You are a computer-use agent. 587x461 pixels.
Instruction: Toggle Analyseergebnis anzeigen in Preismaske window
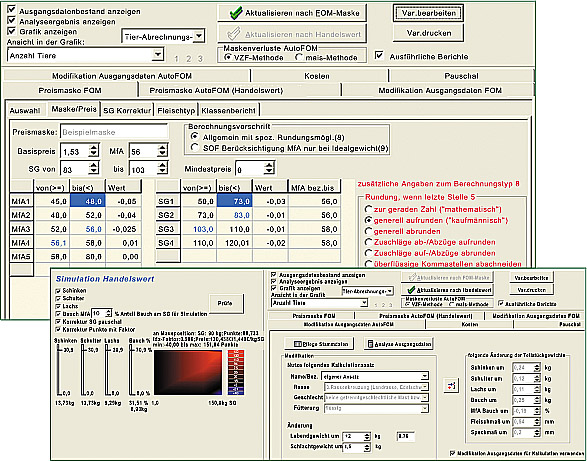[x=12, y=20]
